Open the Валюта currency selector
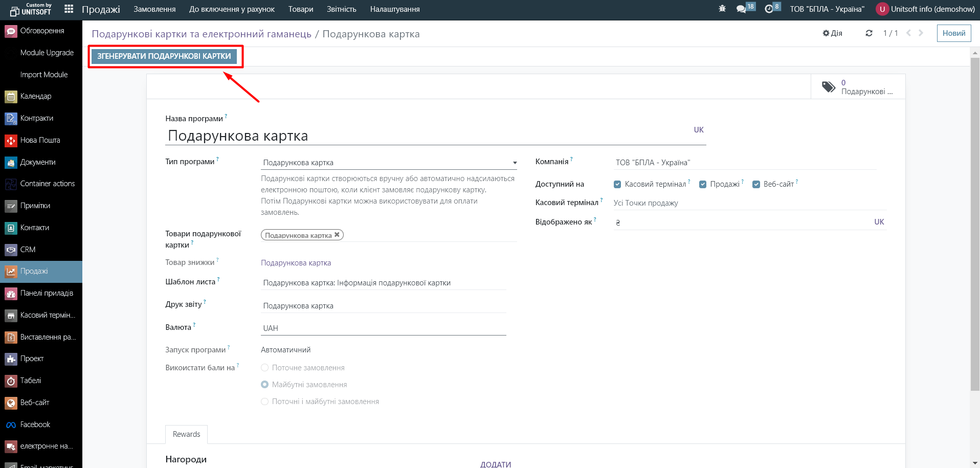This screenshot has width=980, height=468. coord(384,328)
